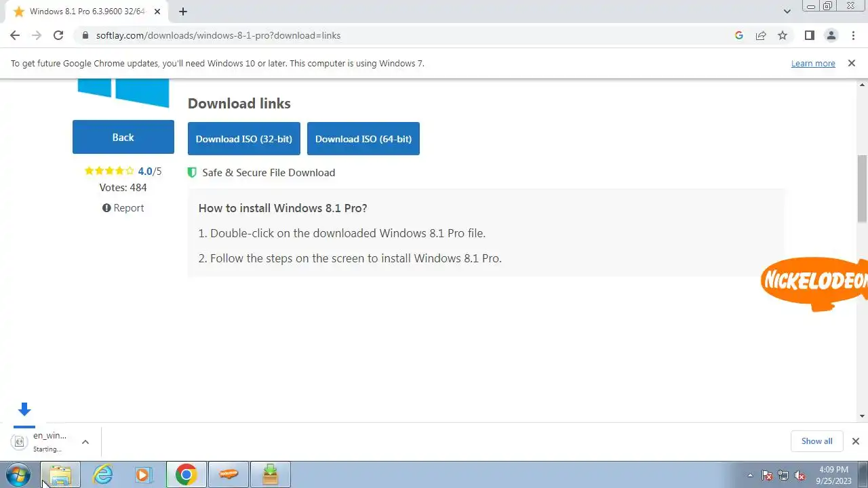Open the en_win... download item
The image size is (868, 488).
42,441
